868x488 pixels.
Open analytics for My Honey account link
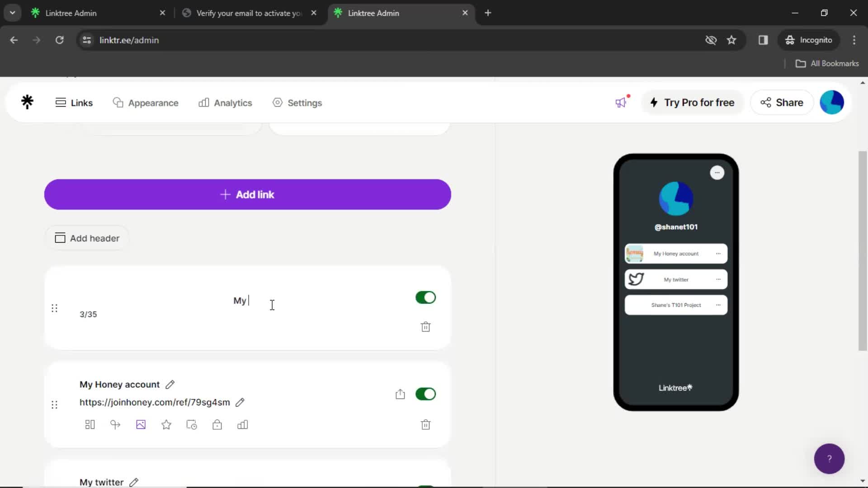pyautogui.click(x=243, y=425)
